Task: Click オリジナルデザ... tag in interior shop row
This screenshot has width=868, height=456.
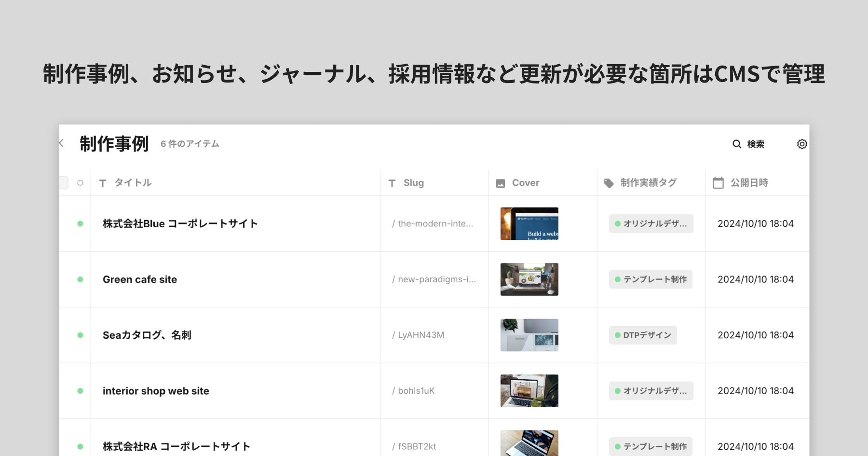Action: click(x=651, y=391)
